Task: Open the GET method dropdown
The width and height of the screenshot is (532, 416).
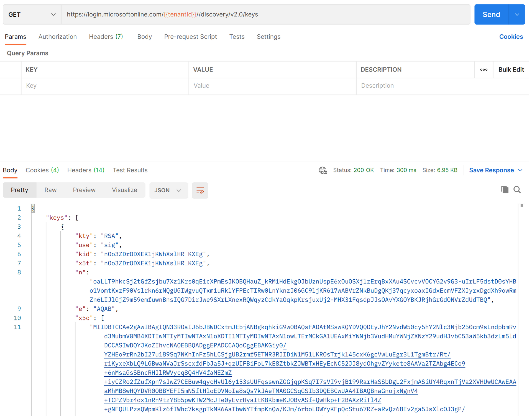Action: point(32,14)
